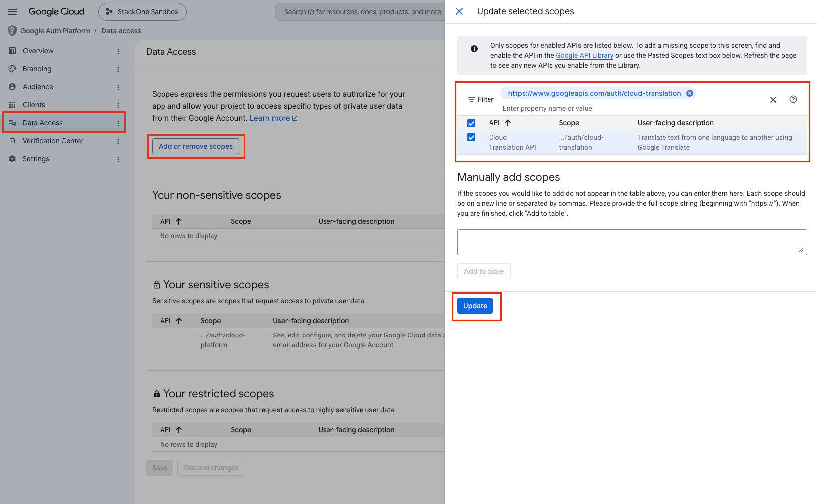Go to Overview in the sidebar
The image size is (817, 504).
[x=38, y=51]
